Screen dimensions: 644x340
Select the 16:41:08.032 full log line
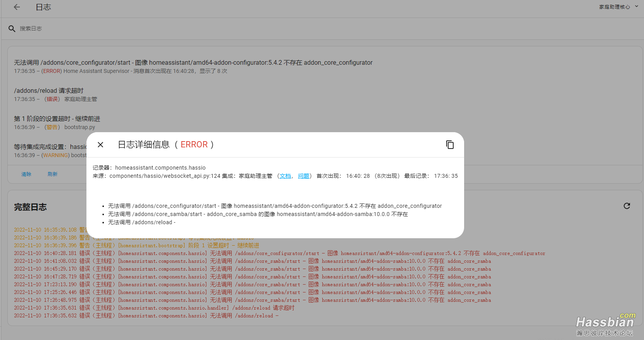252,261
